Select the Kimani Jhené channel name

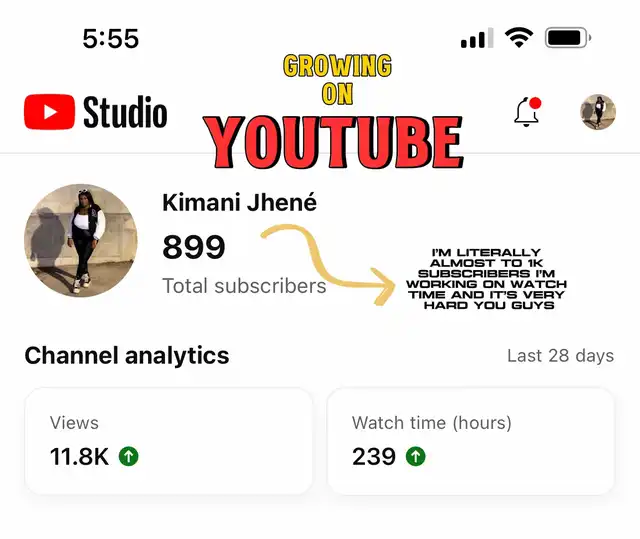(239, 202)
